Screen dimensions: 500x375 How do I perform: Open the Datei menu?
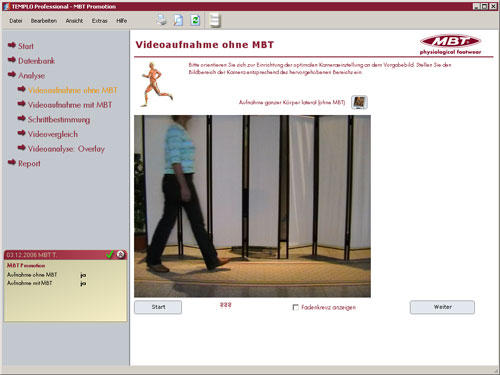point(16,21)
